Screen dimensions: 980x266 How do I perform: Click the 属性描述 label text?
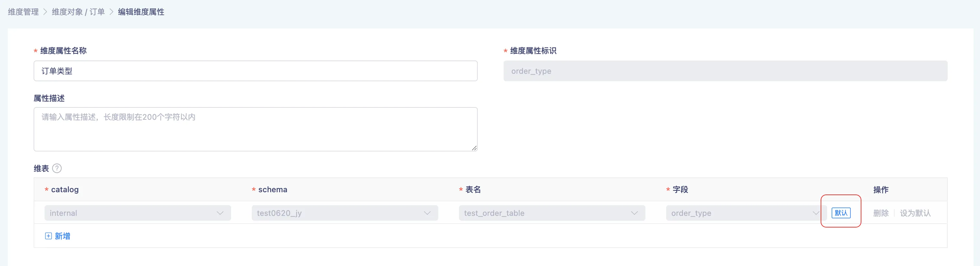pos(49,98)
